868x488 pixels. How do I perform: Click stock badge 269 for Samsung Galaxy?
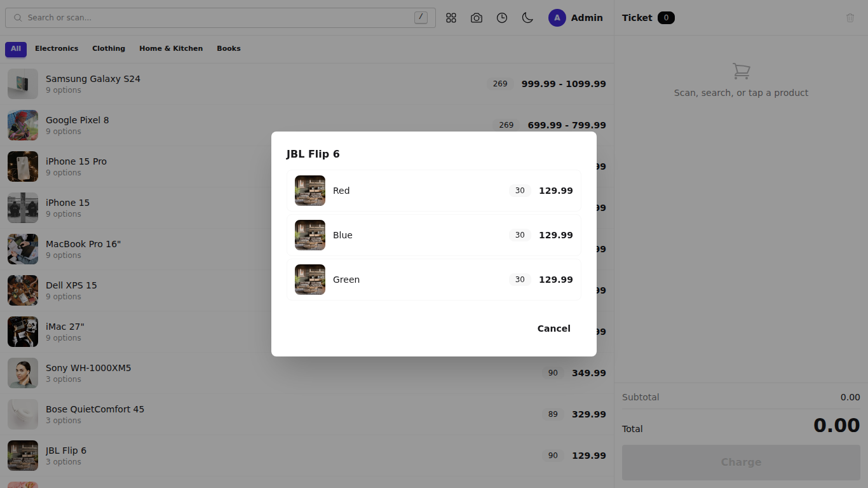500,84
